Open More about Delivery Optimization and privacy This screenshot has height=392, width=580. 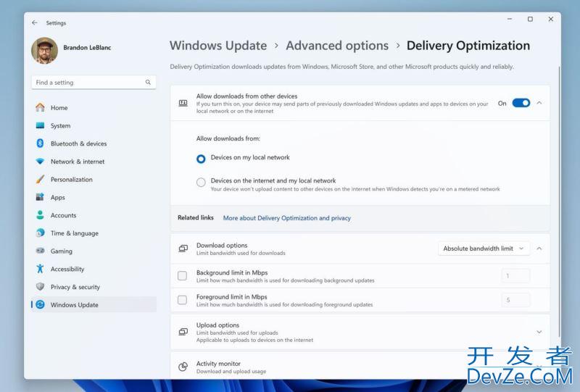pos(286,218)
